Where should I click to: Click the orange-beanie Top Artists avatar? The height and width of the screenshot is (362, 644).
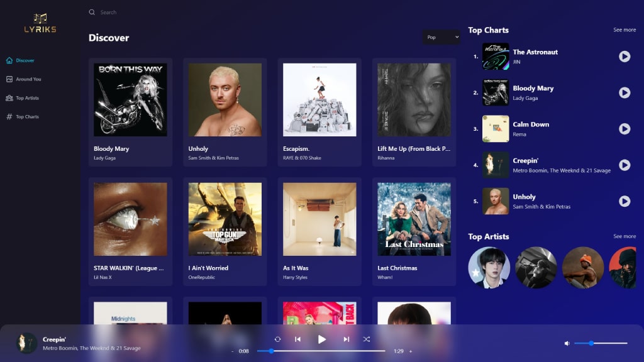[583, 268]
